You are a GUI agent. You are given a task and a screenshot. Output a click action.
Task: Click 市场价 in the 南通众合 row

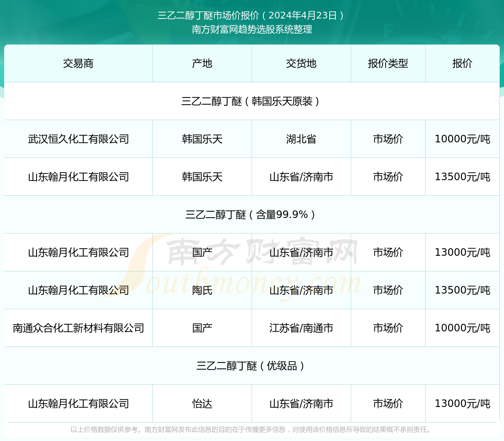click(x=388, y=328)
